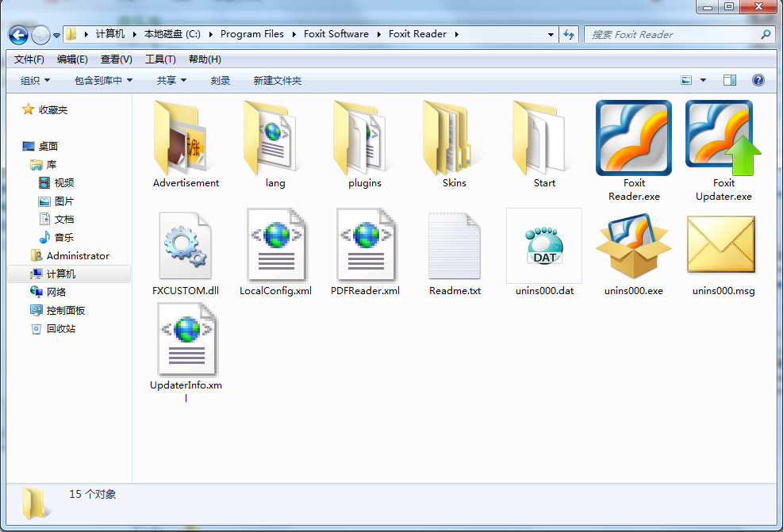This screenshot has width=783, height=532.
Task: Click the 搜索 Foxit Reader search box
Action: click(673, 35)
